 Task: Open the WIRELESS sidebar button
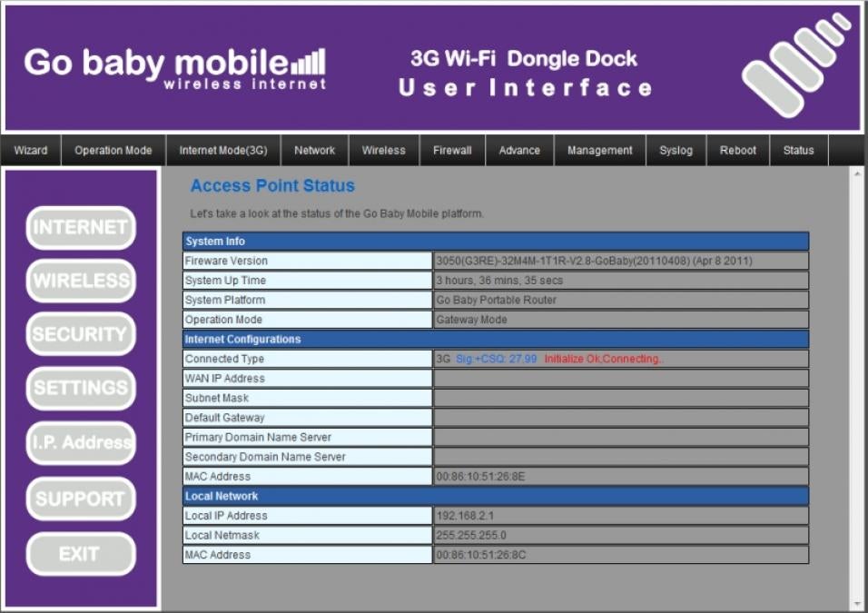point(81,281)
